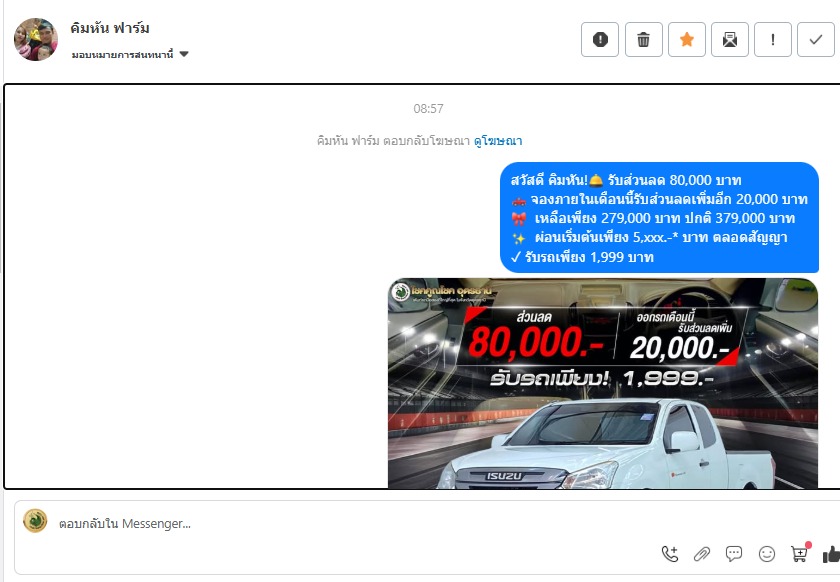Follow the ดูโฆษณา link
Viewport: 840px width, 582px height.
pyautogui.click(x=498, y=141)
